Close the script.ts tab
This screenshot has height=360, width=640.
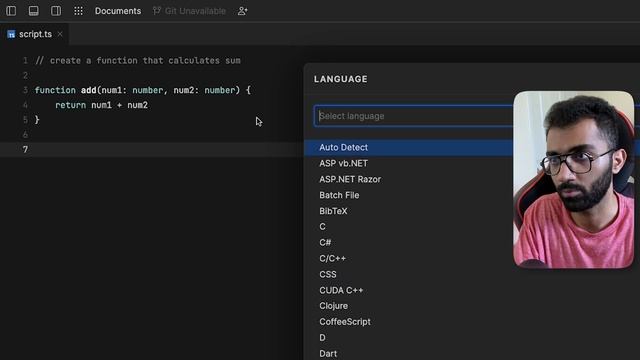[x=60, y=34]
